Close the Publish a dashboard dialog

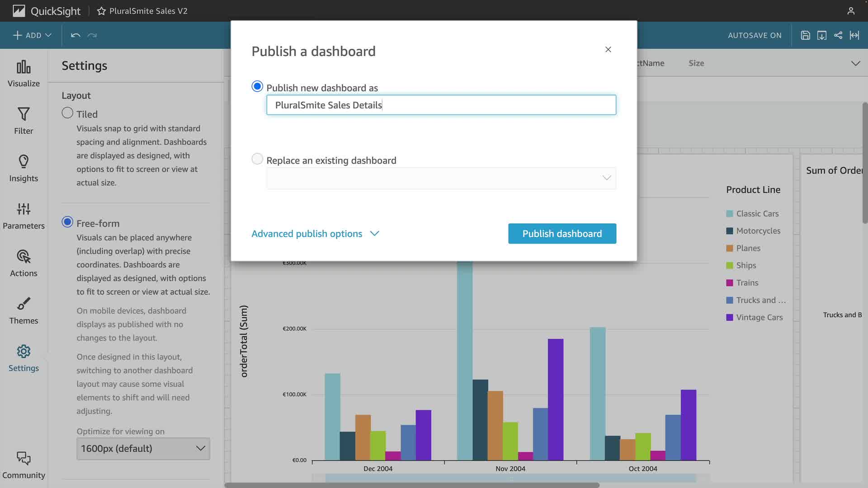pyautogui.click(x=608, y=50)
